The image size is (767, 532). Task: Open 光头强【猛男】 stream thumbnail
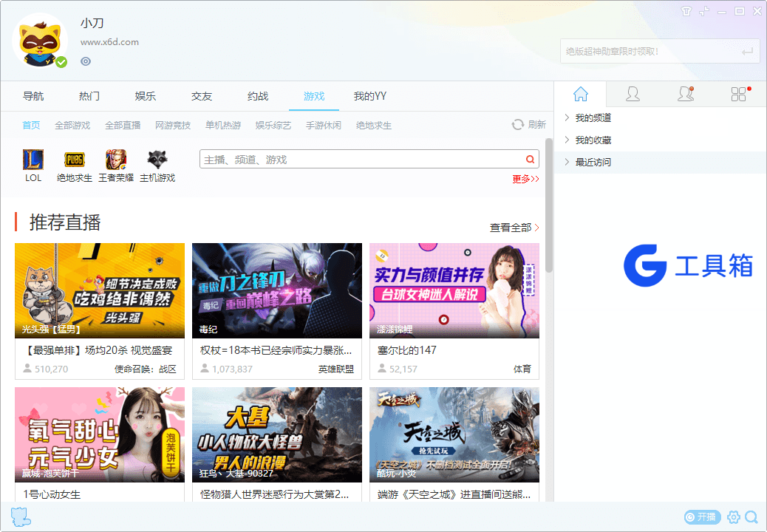point(100,290)
